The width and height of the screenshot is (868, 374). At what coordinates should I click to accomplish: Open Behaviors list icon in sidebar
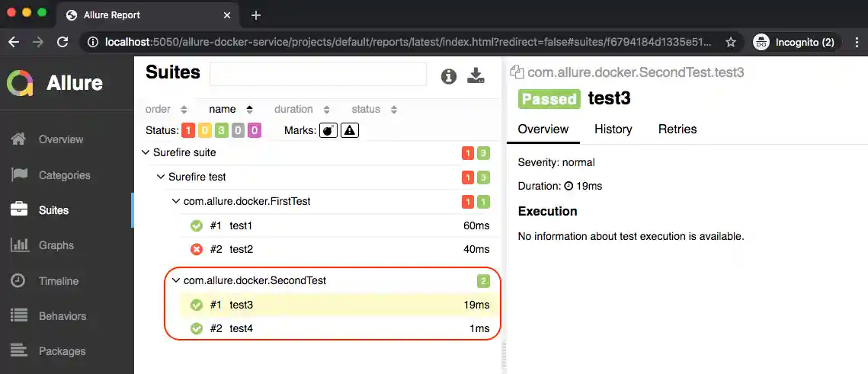click(x=19, y=316)
